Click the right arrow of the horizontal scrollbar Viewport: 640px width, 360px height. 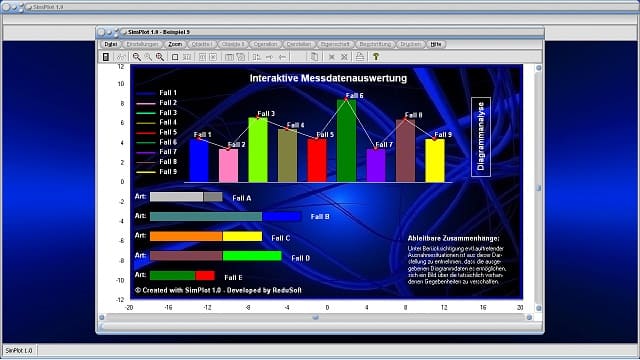(x=529, y=317)
